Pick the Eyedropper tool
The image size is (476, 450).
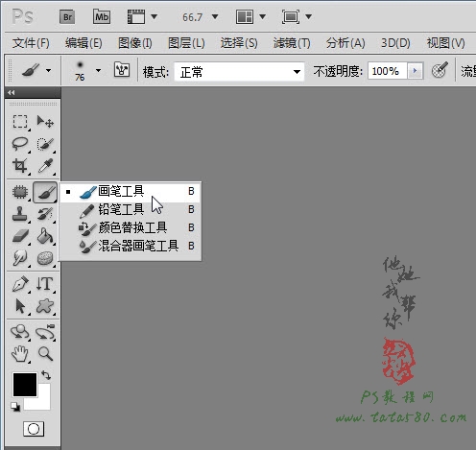(45, 166)
